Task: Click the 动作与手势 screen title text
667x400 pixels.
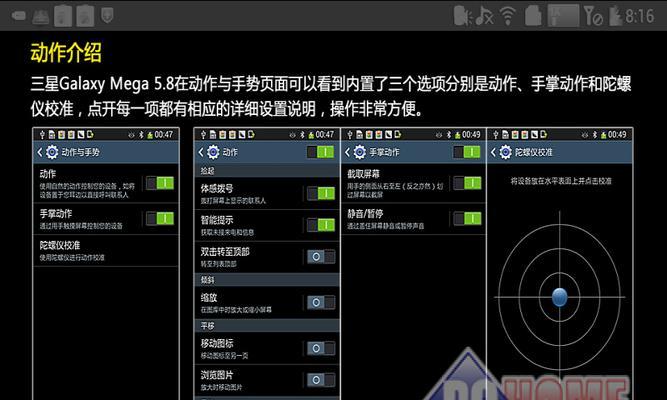Action: coord(80,152)
